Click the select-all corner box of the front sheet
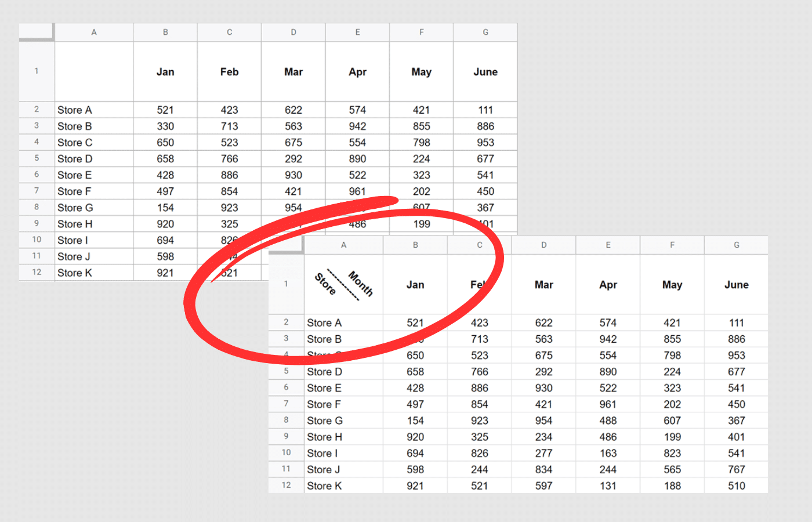This screenshot has width=812, height=522. [x=285, y=245]
